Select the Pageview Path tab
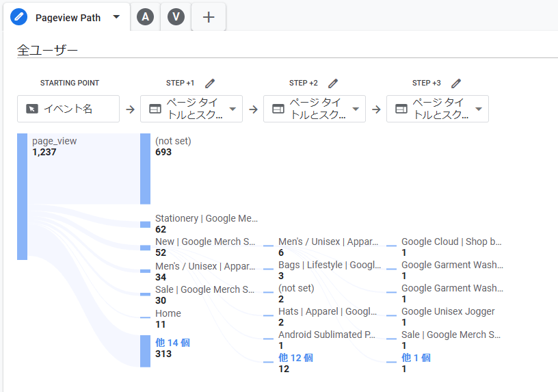This screenshot has height=392, width=558. pyautogui.click(x=68, y=18)
